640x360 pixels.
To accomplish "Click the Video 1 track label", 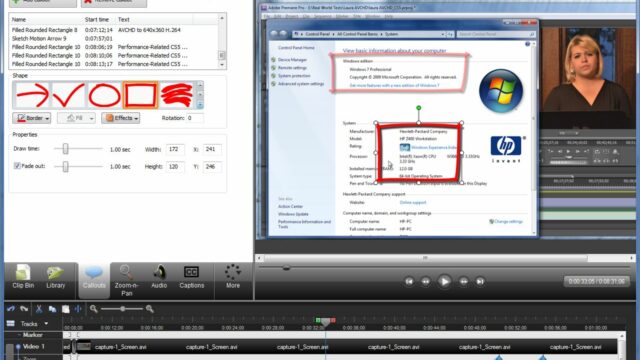I will tap(33, 347).
